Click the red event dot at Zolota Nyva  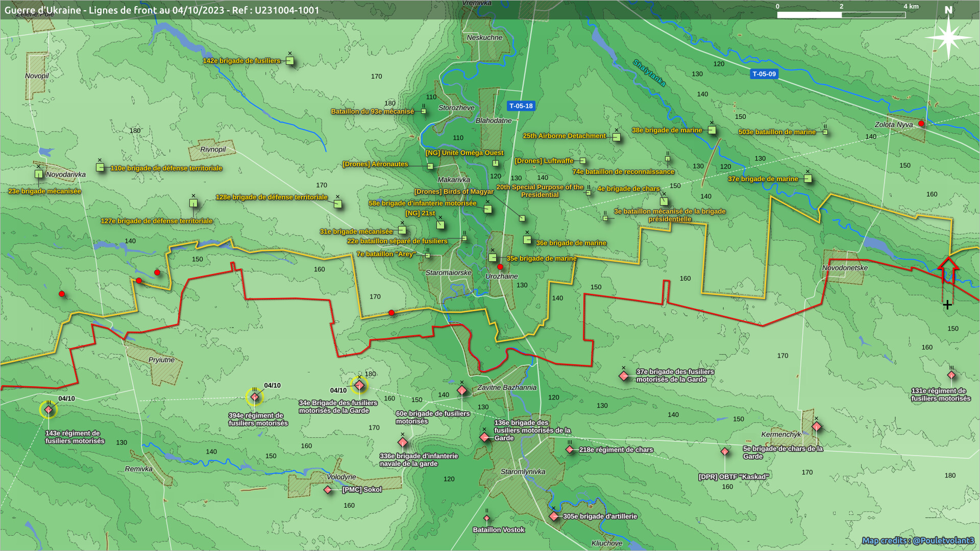pyautogui.click(x=921, y=123)
